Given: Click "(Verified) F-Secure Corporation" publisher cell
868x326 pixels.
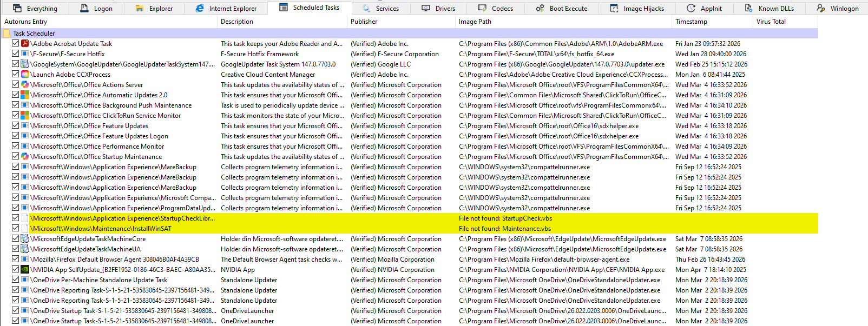Looking at the screenshot, I should (394, 54).
